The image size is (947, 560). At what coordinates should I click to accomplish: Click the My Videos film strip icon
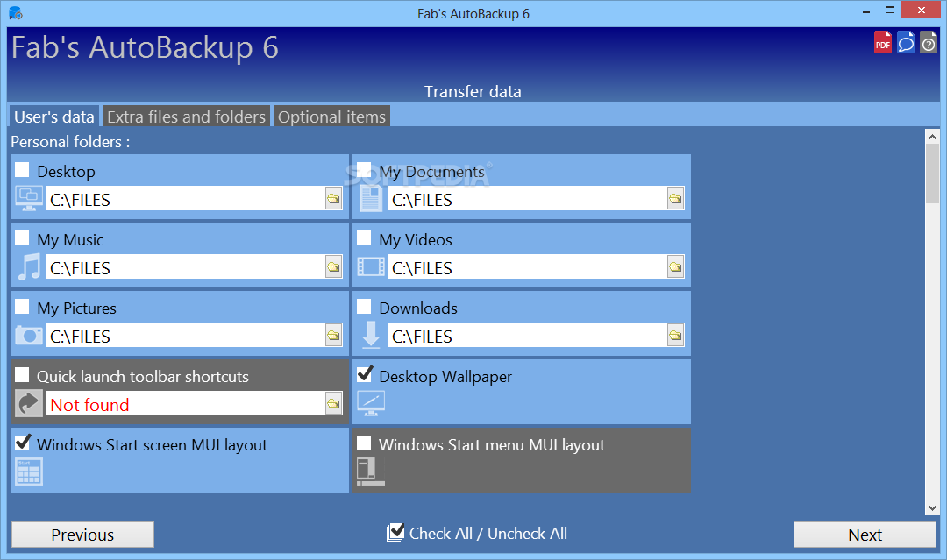[371, 266]
